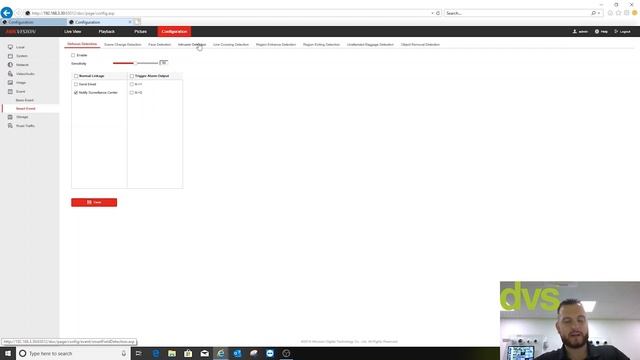This screenshot has width=640, height=360.
Task: Open the Playback tab
Action: (x=107, y=31)
